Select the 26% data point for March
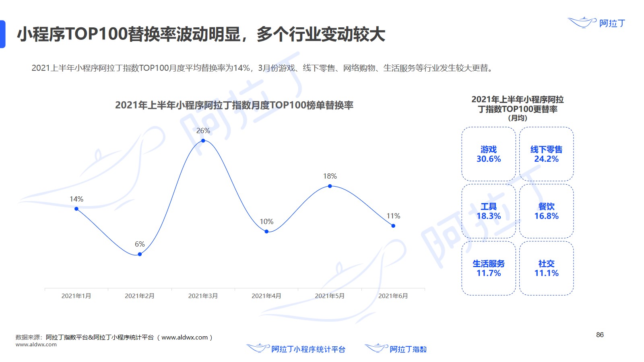This screenshot has height=362, width=644. click(203, 141)
